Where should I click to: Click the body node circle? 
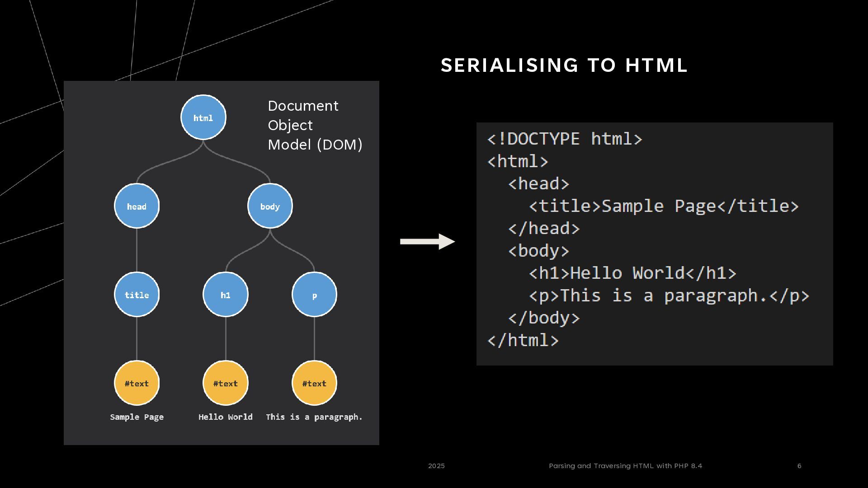[270, 206]
